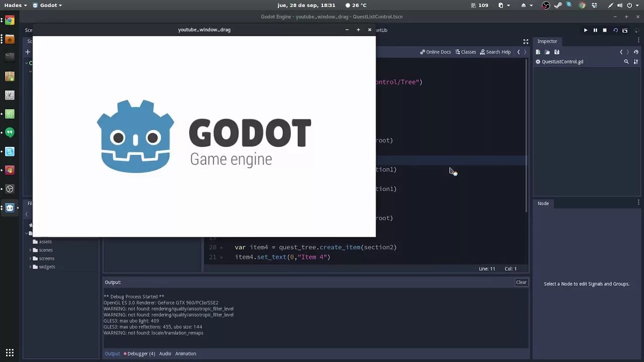Image resolution: width=644 pixels, height=362 pixels.
Task: Pause the running scene
Action: 595,30
